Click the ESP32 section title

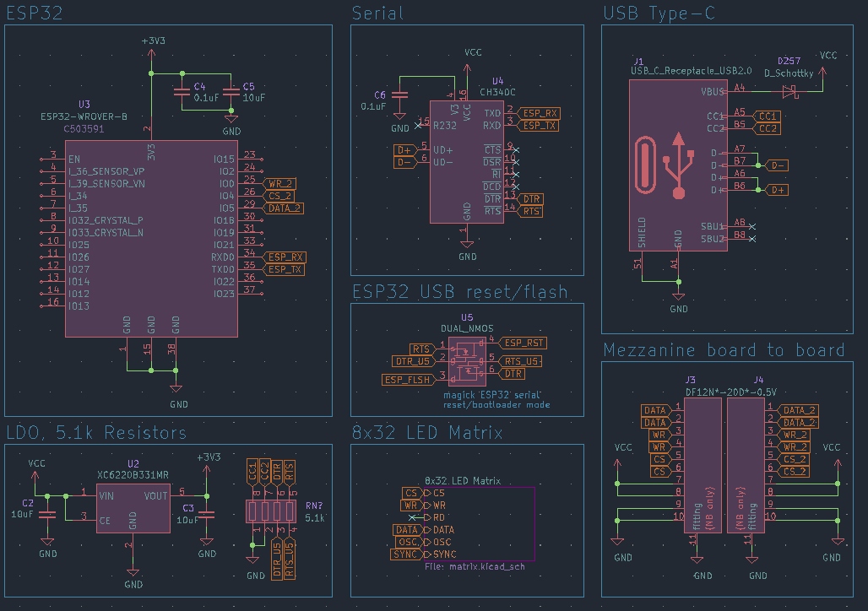pos(35,13)
